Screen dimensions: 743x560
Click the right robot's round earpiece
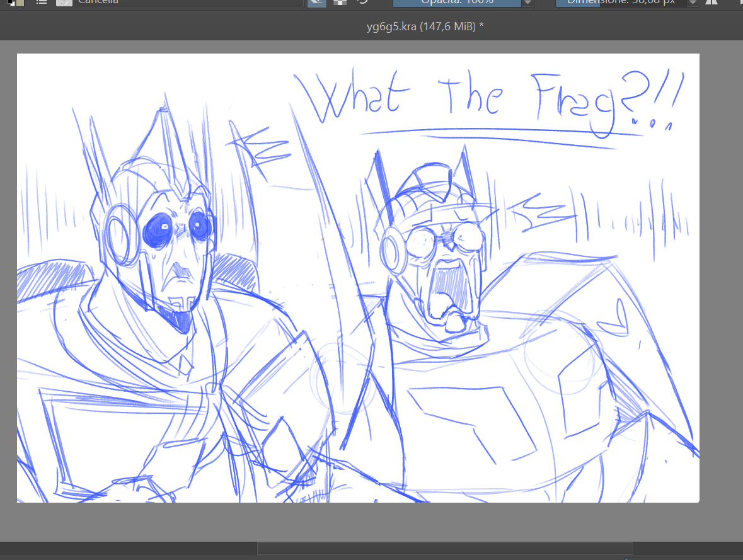tap(393, 249)
